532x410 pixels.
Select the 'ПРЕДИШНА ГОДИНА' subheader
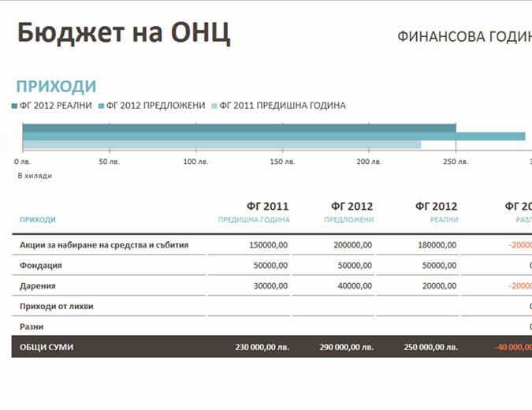[254, 220]
